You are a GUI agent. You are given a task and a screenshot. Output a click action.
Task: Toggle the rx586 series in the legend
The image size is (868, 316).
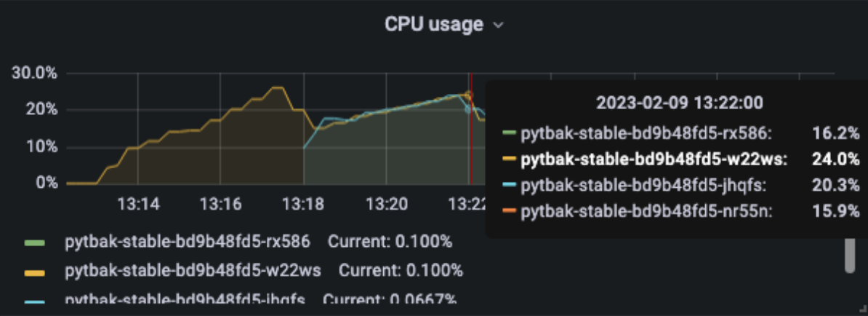point(188,242)
